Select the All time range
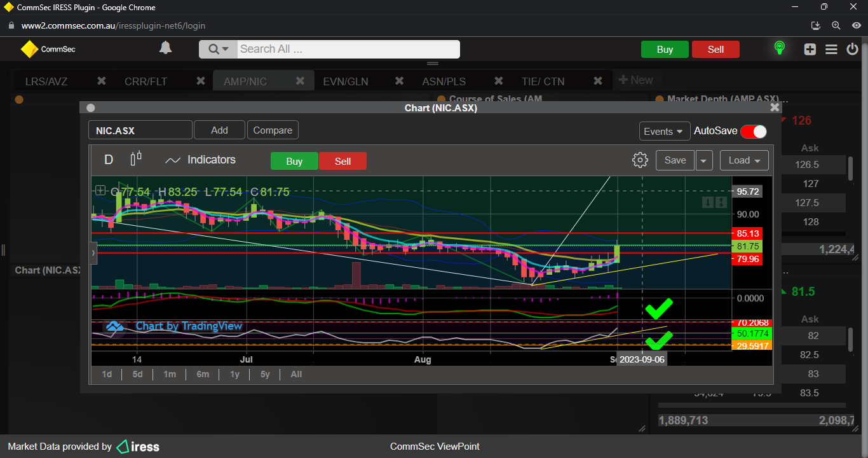 click(296, 374)
